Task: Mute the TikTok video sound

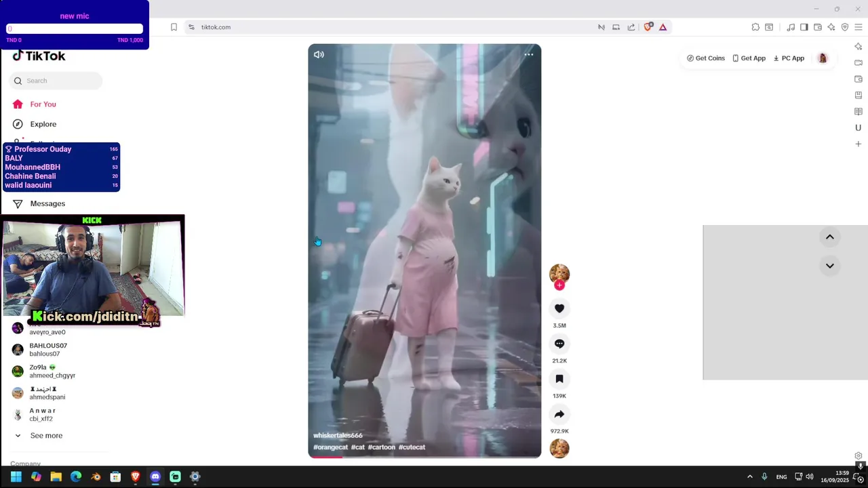Action: click(319, 54)
